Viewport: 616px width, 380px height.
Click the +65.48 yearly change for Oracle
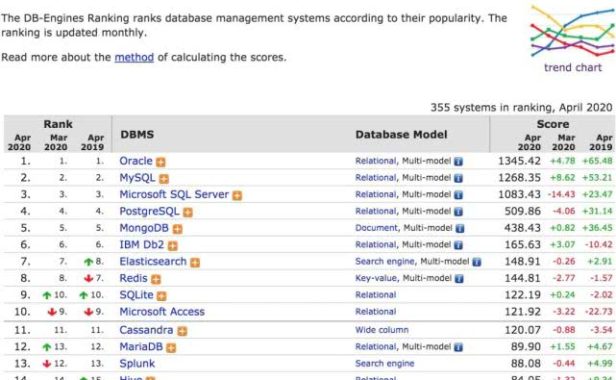tap(597, 161)
